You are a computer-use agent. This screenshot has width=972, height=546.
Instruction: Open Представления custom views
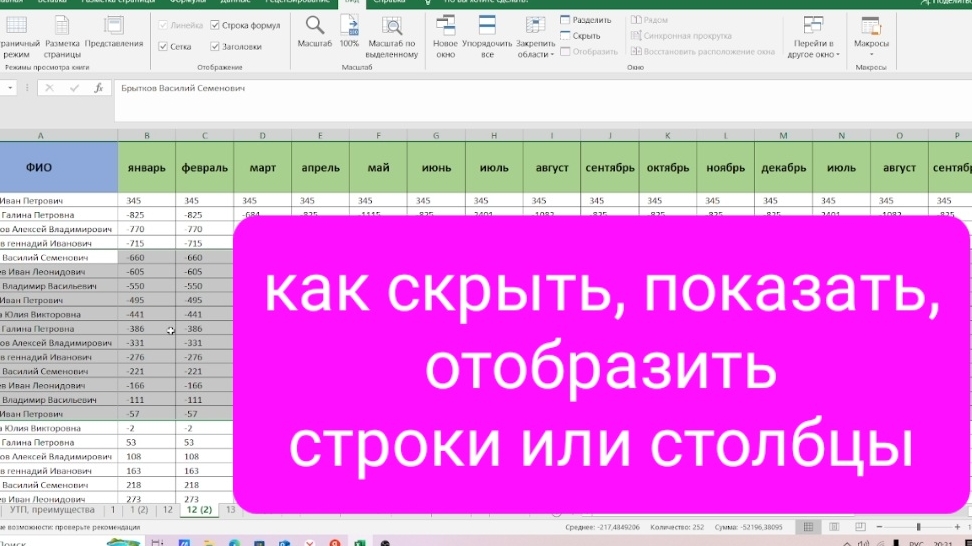[113, 32]
